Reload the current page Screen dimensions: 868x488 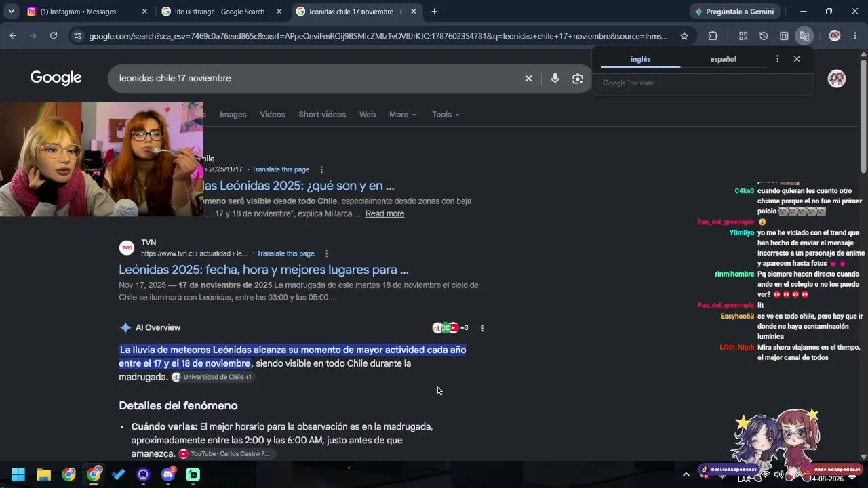(54, 36)
